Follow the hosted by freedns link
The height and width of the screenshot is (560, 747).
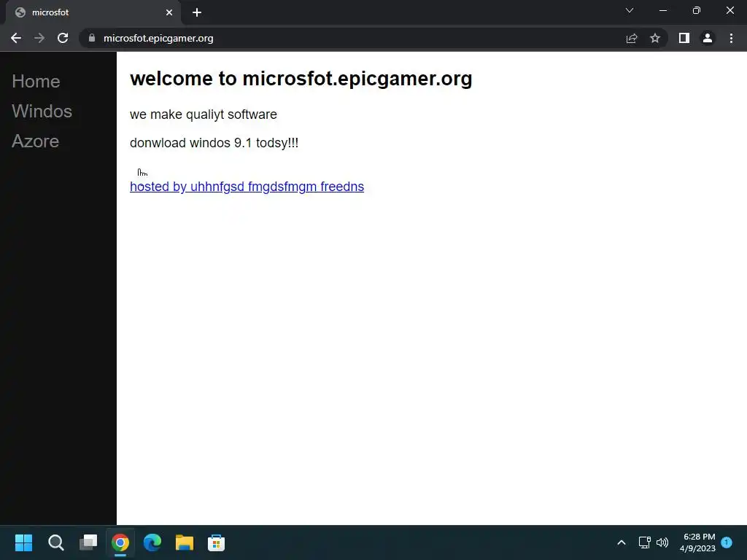tap(247, 187)
